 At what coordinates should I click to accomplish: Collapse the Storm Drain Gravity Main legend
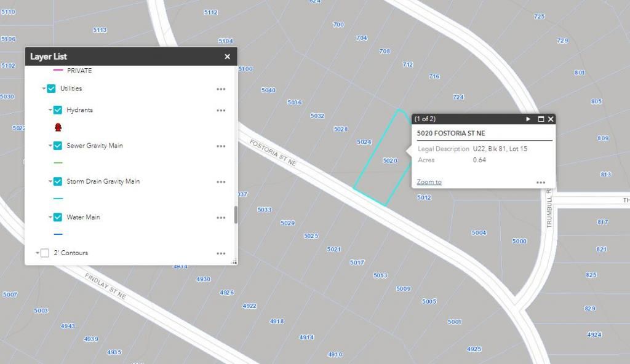coord(50,182)
